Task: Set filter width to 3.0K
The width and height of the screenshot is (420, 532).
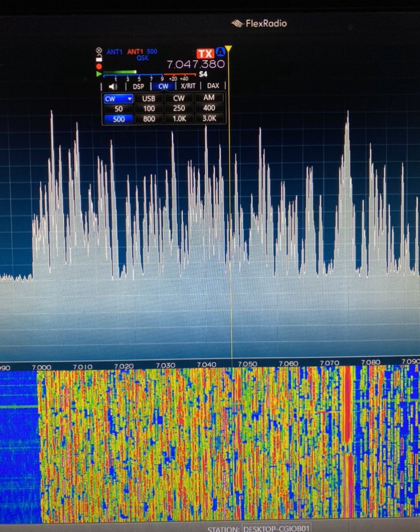Action: coord(209,118)
